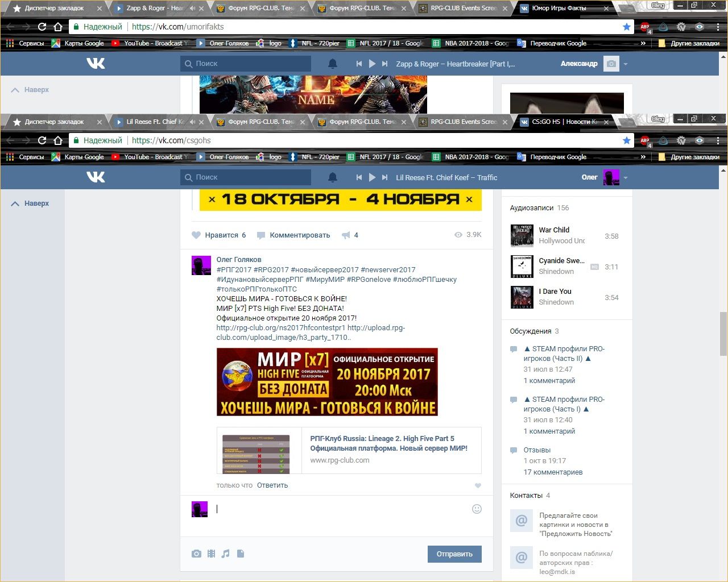Play the Lil Reese Ft. Chief Keef track
Viewport: 728px width, 582px height.
pyautogui.click(x=372, y=177)
